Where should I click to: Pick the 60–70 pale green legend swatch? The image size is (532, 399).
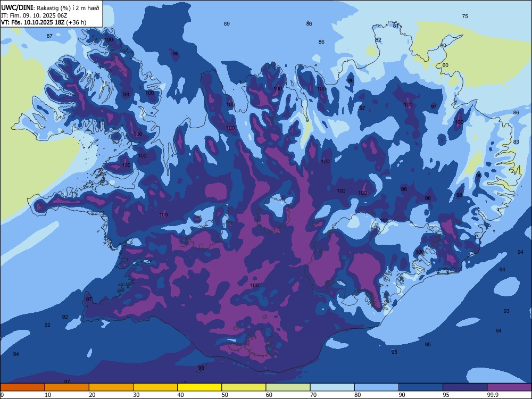pos(288,387)
